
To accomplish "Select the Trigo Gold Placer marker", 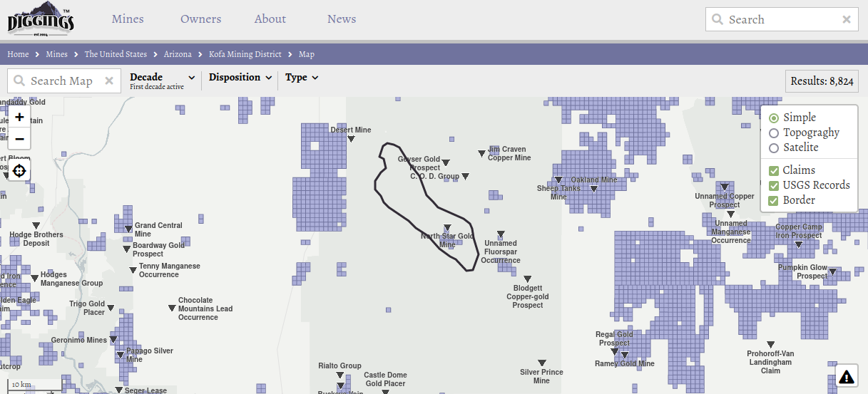I will (110, 309).
